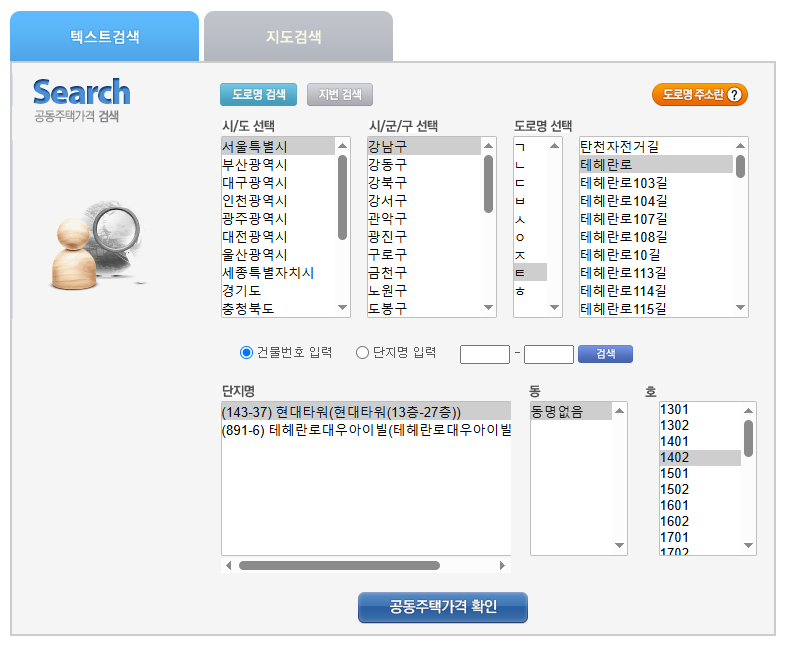
Task: Select the 도로명 검색 mode button
Action: (x=258, y=94)
